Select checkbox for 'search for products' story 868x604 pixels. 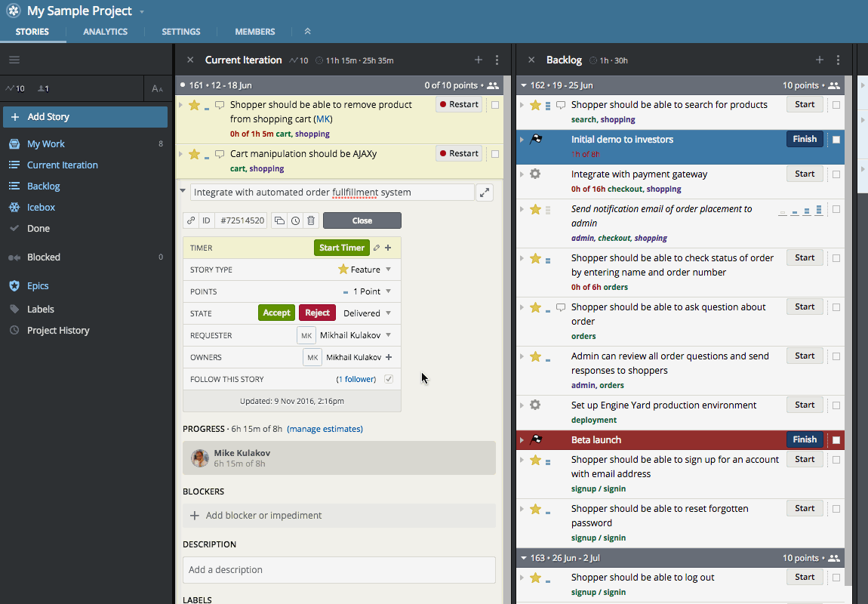[836, 105]
